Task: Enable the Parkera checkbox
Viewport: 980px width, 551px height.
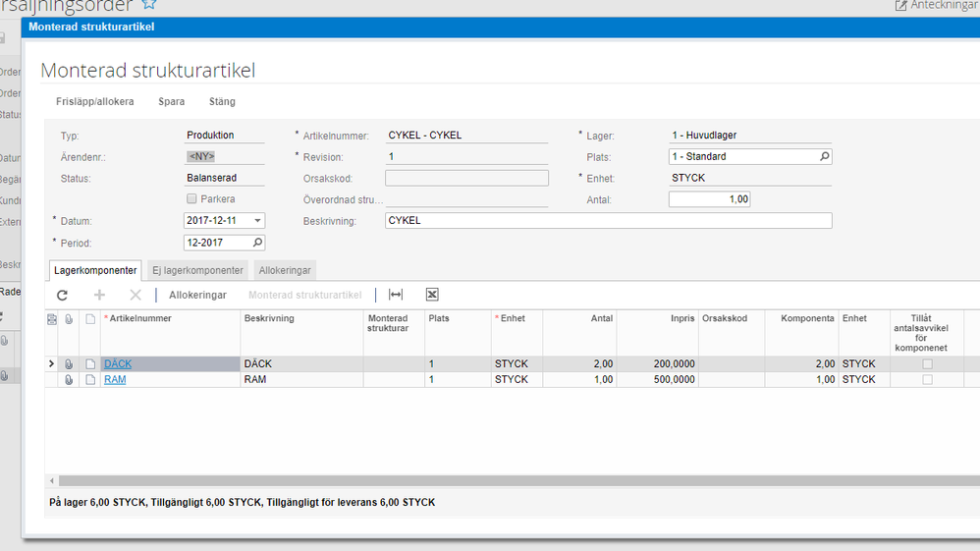Action: coord(191,199)
